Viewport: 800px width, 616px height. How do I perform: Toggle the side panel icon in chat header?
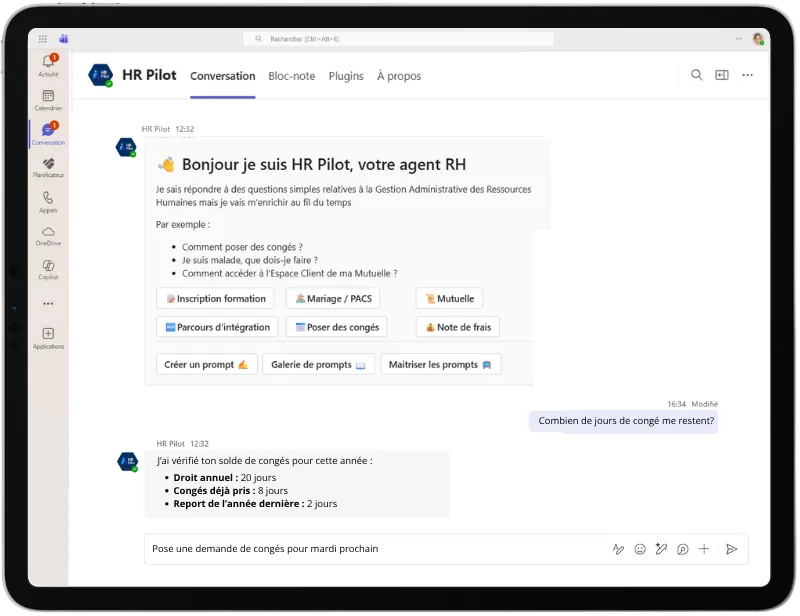coord(722,75)
